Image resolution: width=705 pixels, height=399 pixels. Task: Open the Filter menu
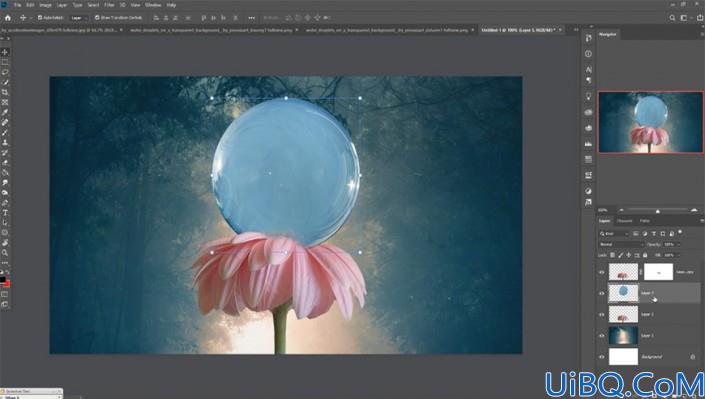point(109,5)
